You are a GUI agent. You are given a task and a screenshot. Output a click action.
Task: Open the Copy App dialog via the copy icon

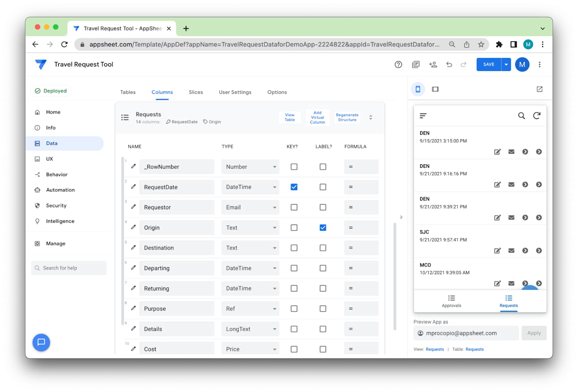pos(416,64)
